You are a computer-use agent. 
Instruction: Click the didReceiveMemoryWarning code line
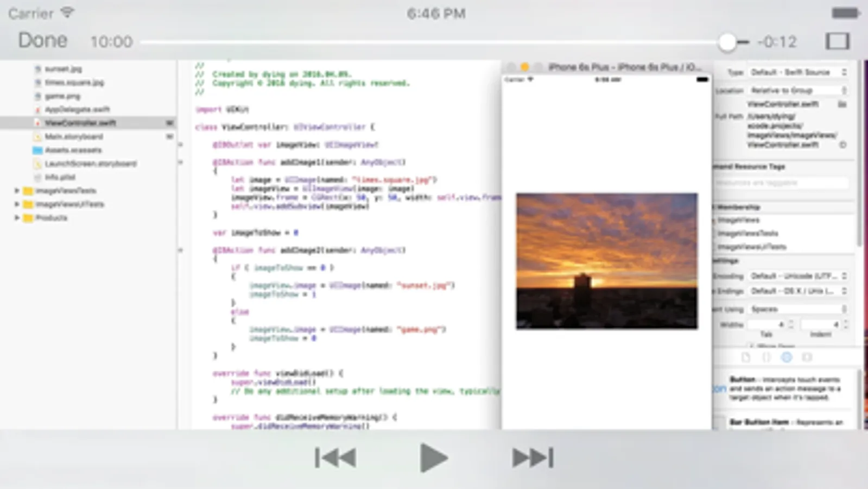click(x=305, y=418)
